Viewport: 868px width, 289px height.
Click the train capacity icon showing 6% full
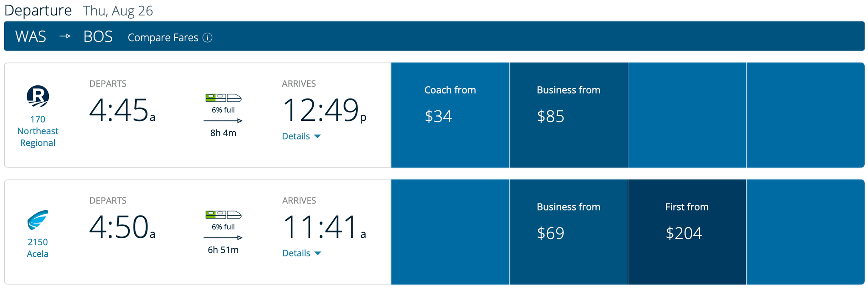tap(223, 97)
